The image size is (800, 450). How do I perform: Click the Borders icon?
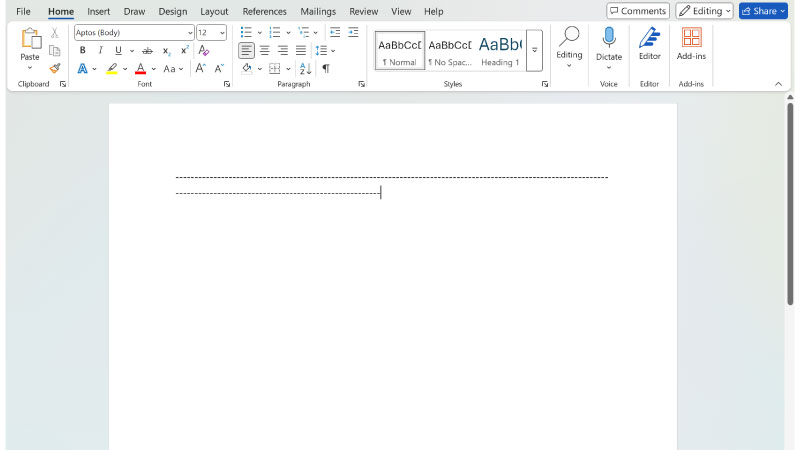(274, 68)
